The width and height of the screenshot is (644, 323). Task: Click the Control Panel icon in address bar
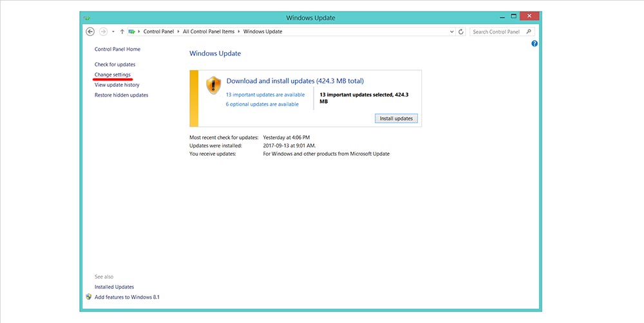pyautogui.click(x=132, y=32)
